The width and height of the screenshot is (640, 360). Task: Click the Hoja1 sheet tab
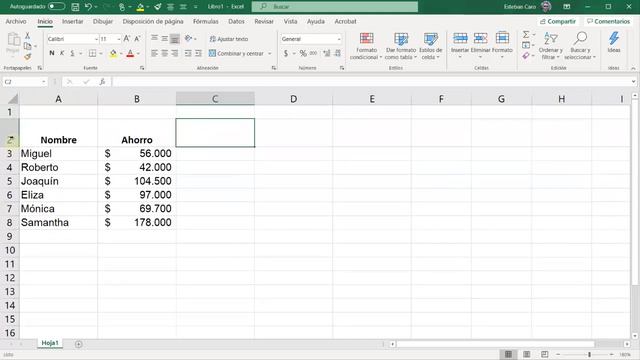pos(50,343)
